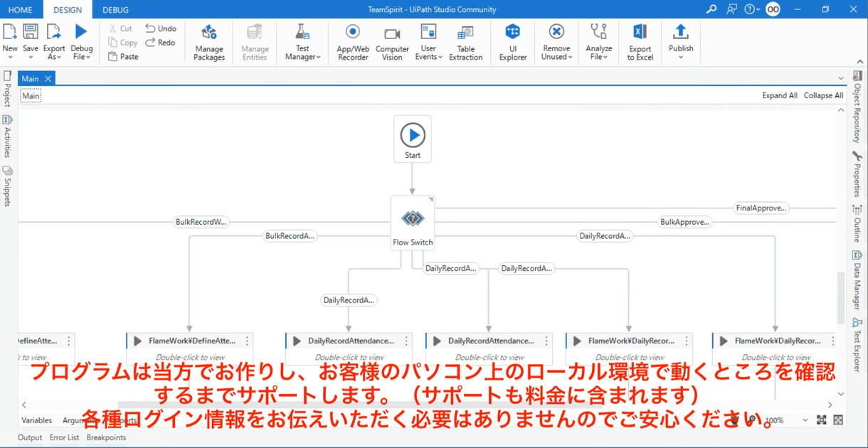Screen dimensions: 868x448
Task: Save the workflow with the Save icon
Action: point(31,31)
